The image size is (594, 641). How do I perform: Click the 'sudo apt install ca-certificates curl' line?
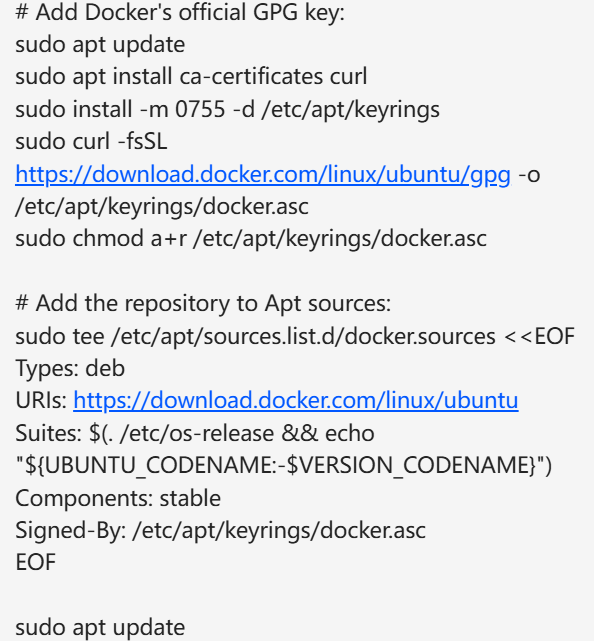point(191,77)
